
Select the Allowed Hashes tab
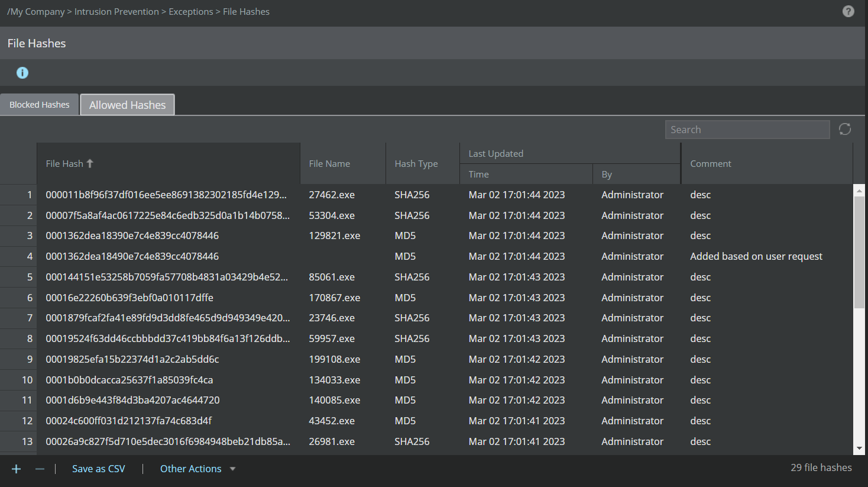click(128, 105)
